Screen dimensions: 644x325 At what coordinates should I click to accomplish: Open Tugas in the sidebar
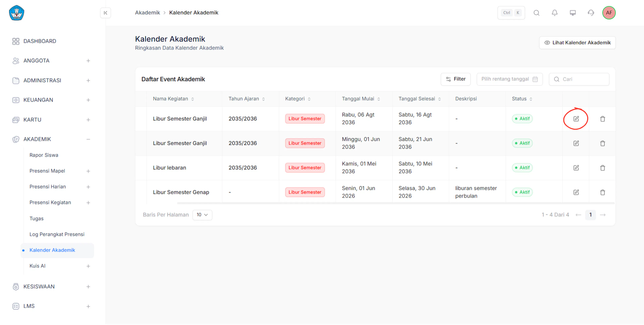[x=37, y=219]
